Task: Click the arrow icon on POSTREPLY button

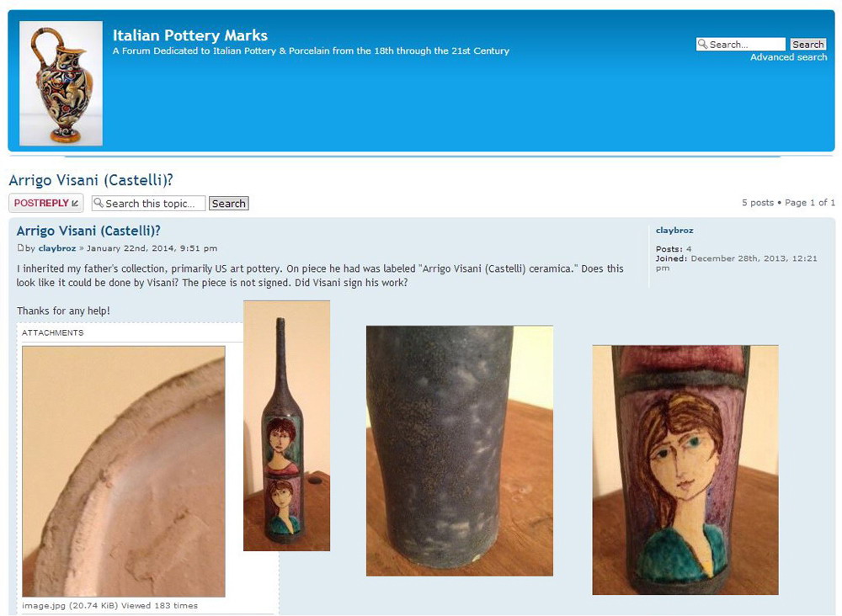Action: [75, 203]
